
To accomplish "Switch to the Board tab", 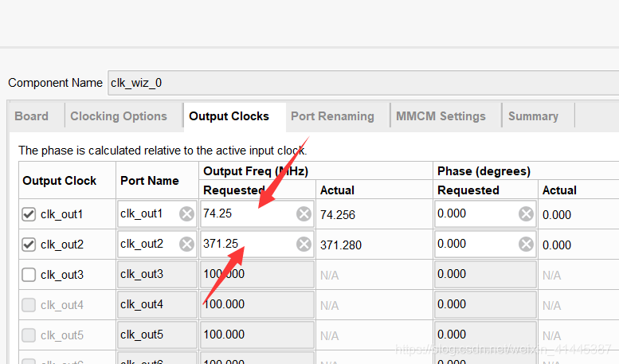I will (x=32, y=116).
